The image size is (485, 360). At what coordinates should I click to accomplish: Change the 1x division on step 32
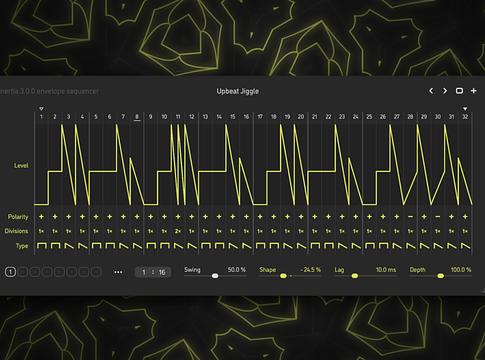tap(465, 231)
